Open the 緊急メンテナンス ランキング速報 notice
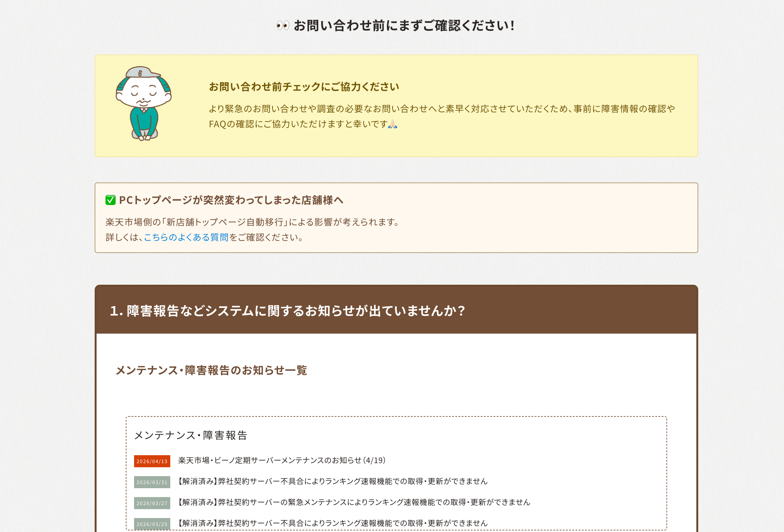Screen dimensions: 784x532 click(354, 502)
